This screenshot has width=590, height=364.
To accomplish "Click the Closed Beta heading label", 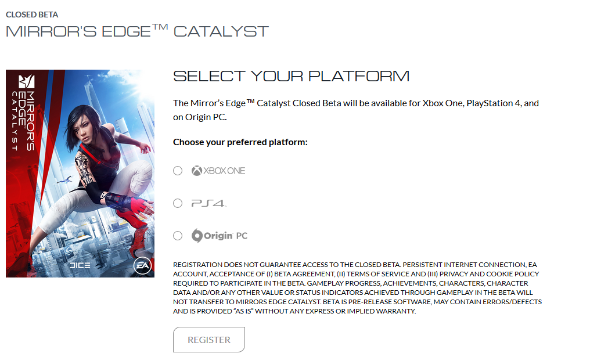I will click(x=32, y=15).
